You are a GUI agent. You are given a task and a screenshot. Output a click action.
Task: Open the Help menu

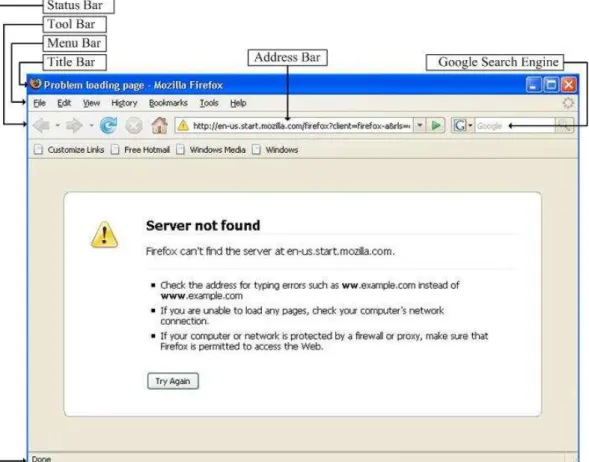point(238,103)
